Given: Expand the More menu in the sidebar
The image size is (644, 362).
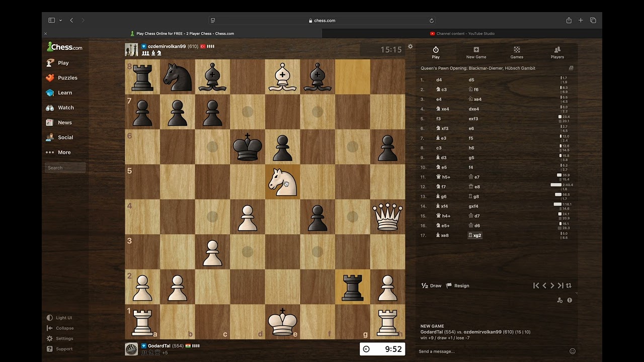Looking at the screenshot, I should point(58,152).
